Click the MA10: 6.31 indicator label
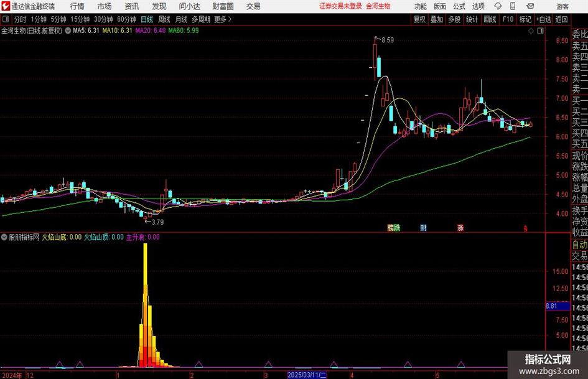 point(118,30)
